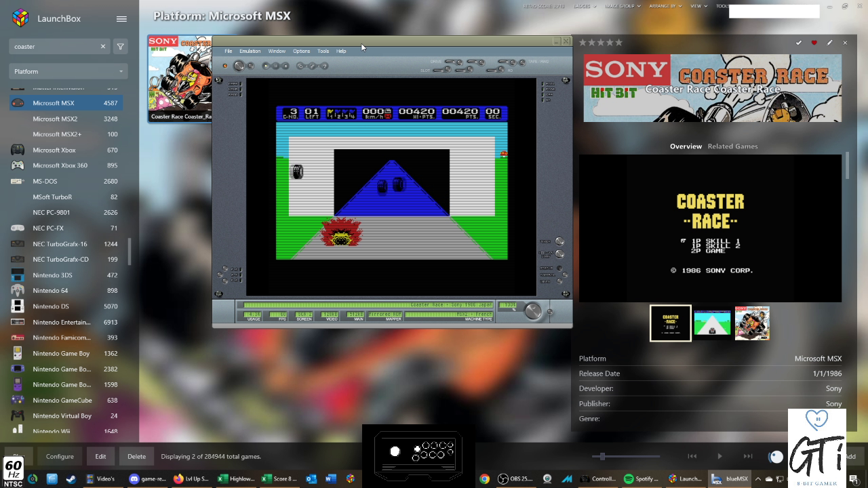Screen dimensions: 868x488
Task: Set rating with the fifth star
Action: [x=619, y=43]
